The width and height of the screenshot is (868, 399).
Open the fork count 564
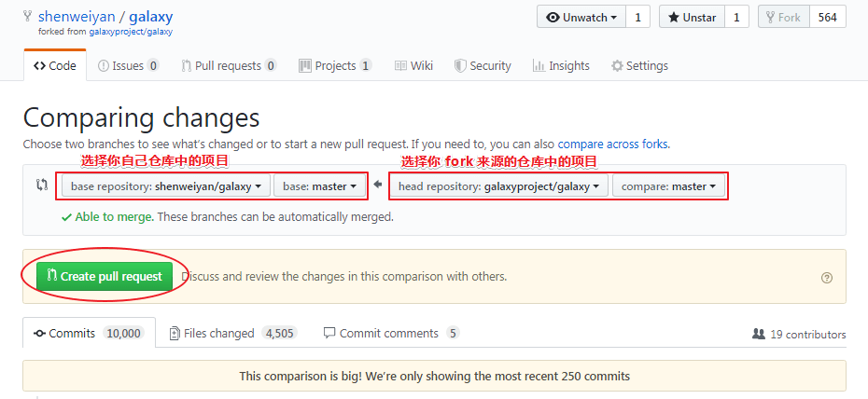(828, 17)
